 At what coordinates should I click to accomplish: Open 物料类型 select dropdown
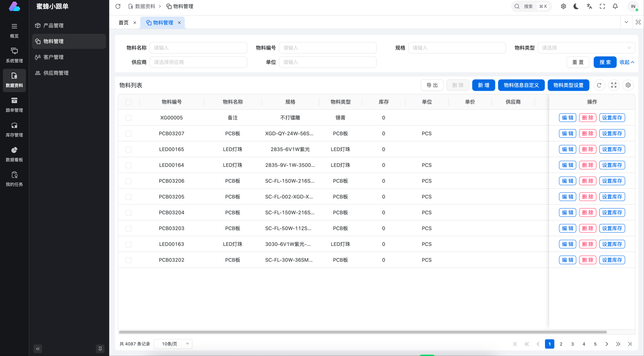(586, 48)
